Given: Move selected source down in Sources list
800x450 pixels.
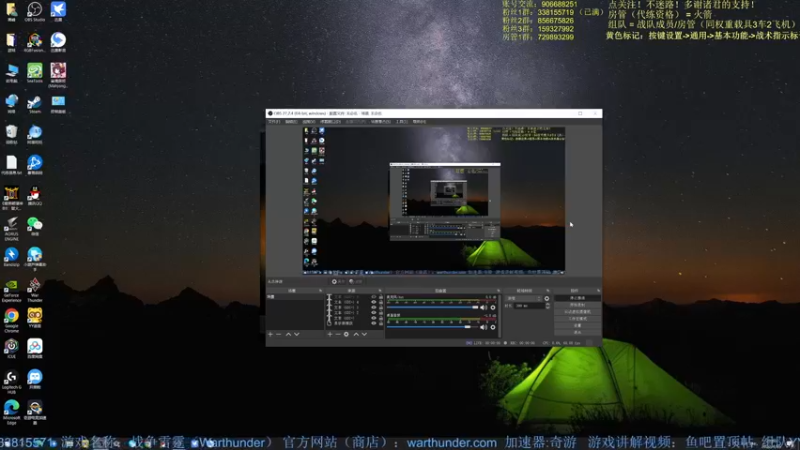Looking at the screenshot, I should 364,334.
